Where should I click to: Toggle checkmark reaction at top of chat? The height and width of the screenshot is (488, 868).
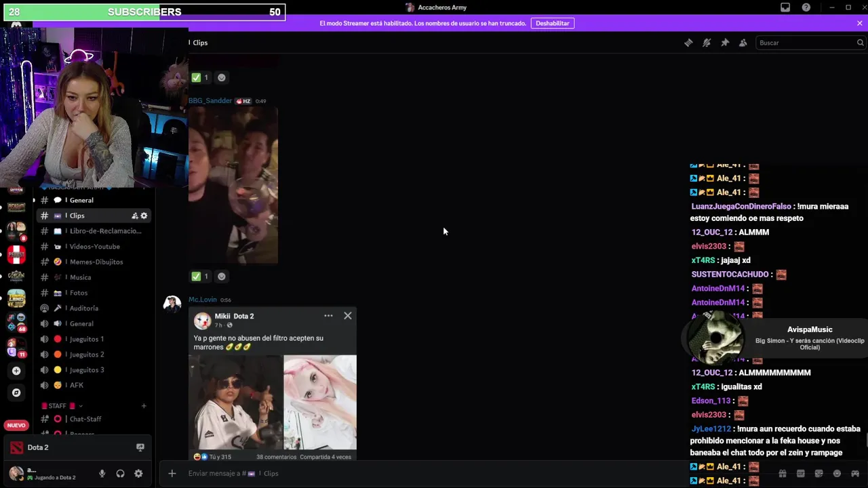[x=200, y=77]
